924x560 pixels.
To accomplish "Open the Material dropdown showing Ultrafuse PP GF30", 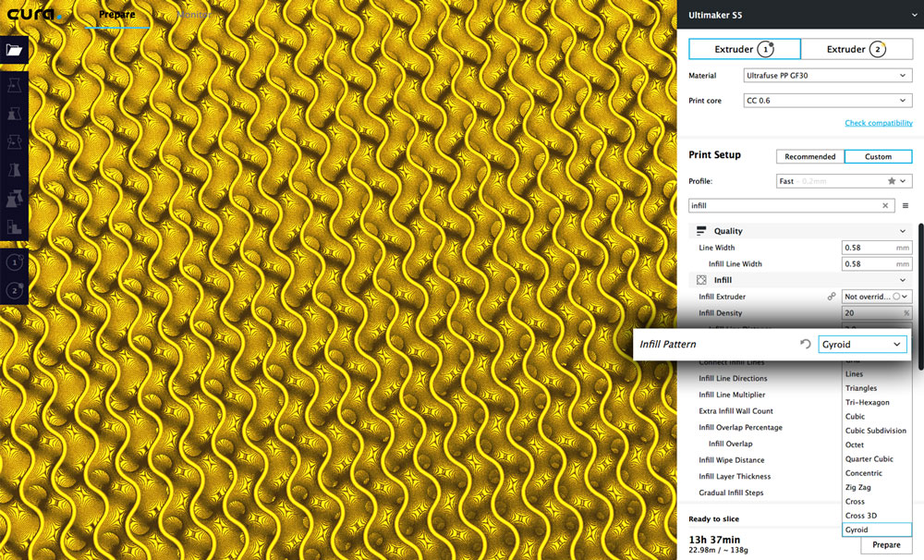I will point(828,76).
